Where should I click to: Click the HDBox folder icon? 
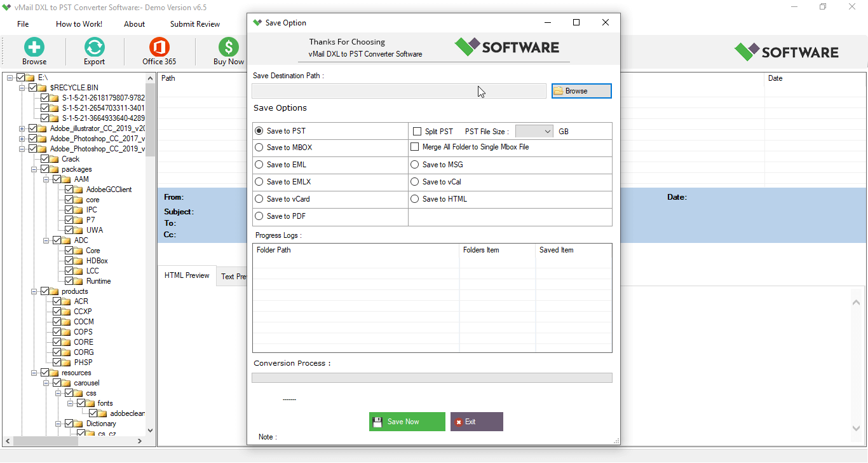79,261
